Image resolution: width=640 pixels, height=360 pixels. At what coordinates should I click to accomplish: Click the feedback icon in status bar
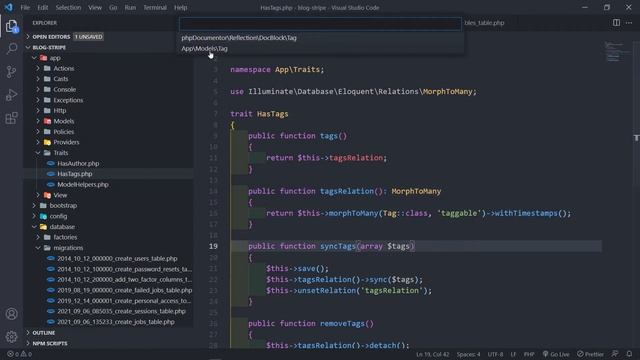pyautogui.click(x=615, y=354)
